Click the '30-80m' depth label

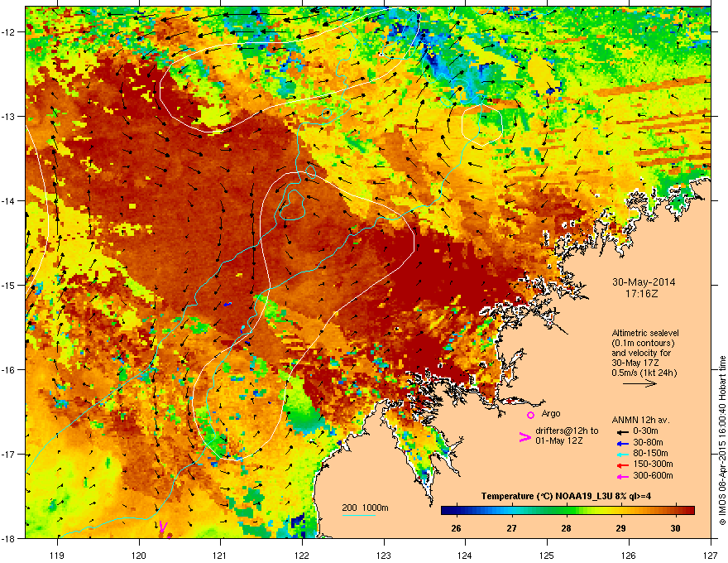click(x=648, y=442)
